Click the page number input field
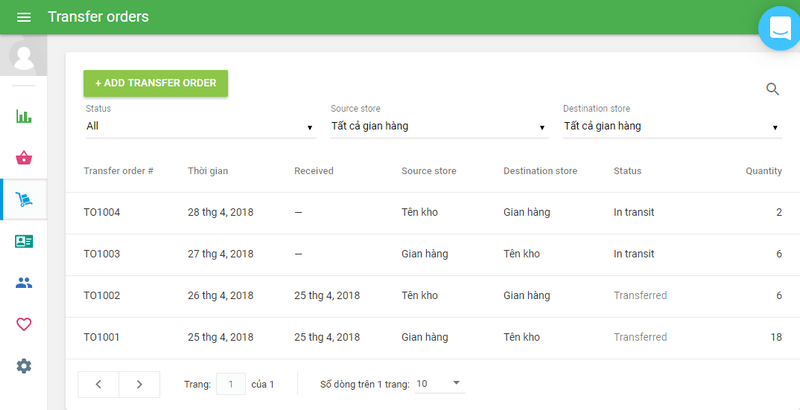This screenshot has width=800, height=410. pos(231,384)
